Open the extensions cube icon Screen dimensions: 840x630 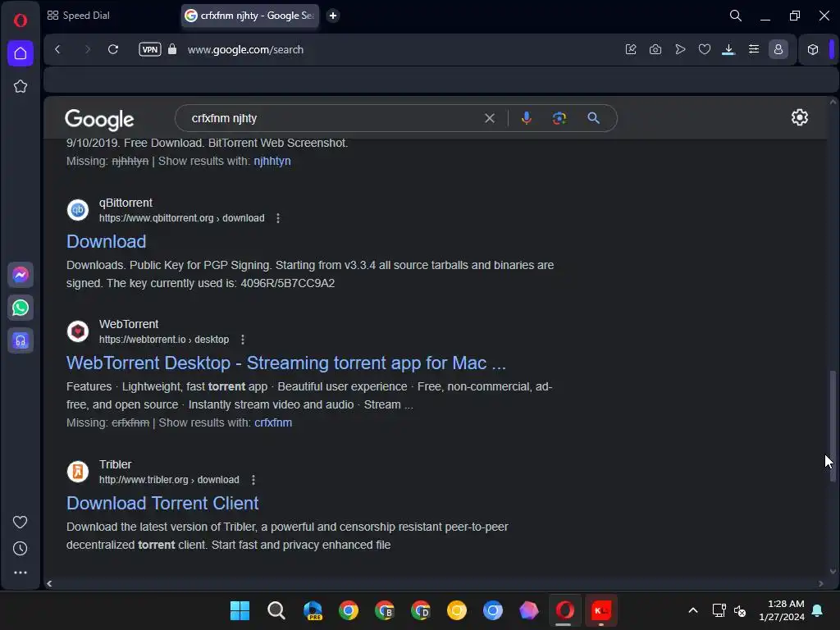click(813, 49)
